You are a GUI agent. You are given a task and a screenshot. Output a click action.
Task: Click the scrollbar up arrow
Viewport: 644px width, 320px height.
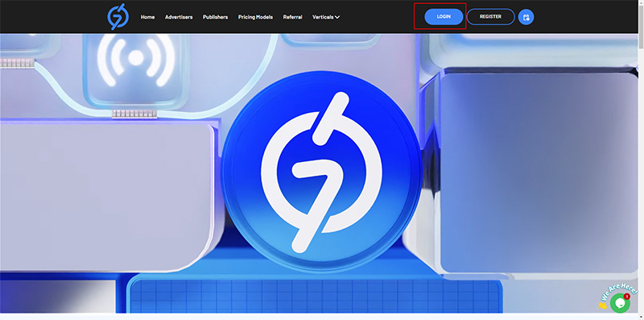[x=641, y=2]
